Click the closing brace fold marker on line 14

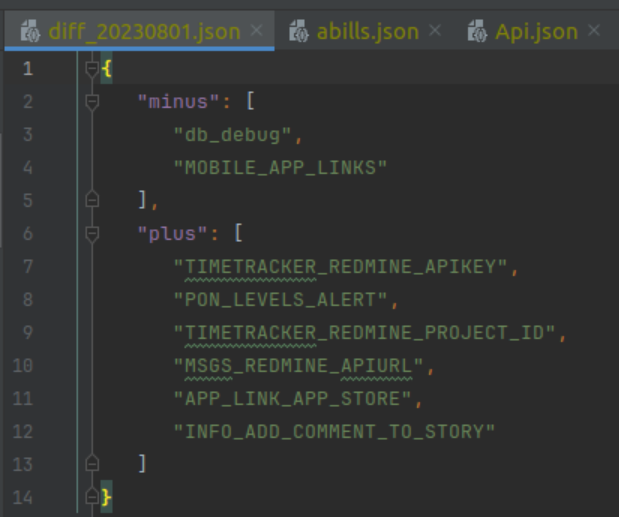point(92,496)
